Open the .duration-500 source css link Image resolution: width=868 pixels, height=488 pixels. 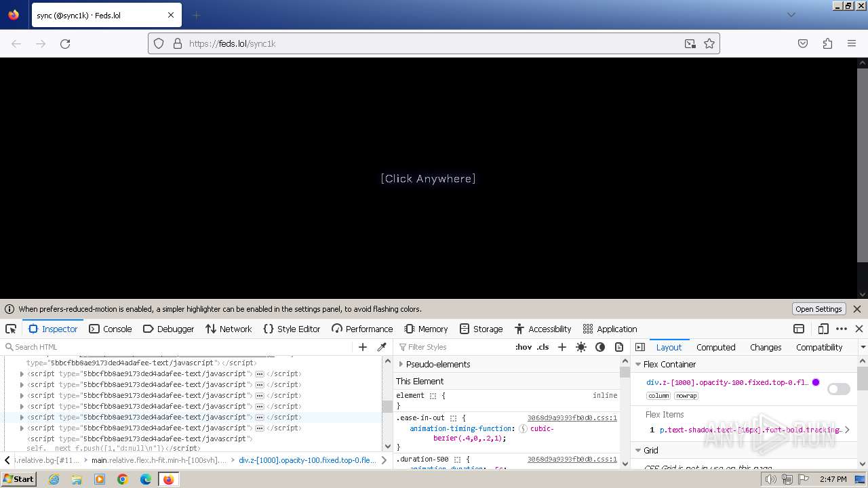click(572, 460)
